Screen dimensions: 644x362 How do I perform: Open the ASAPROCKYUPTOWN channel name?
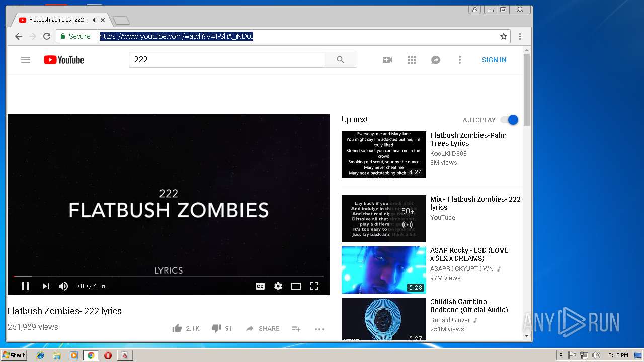pos(462,269)
